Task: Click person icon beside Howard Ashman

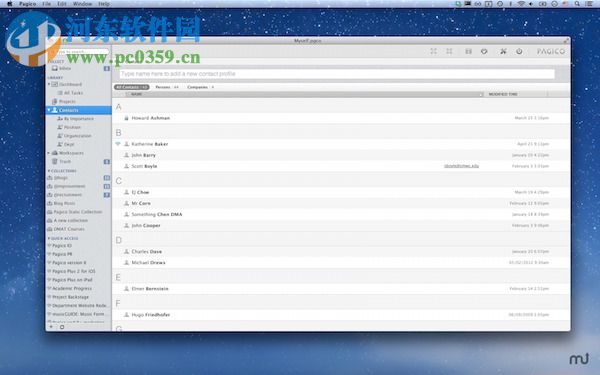Action: (x=126, y=118)
